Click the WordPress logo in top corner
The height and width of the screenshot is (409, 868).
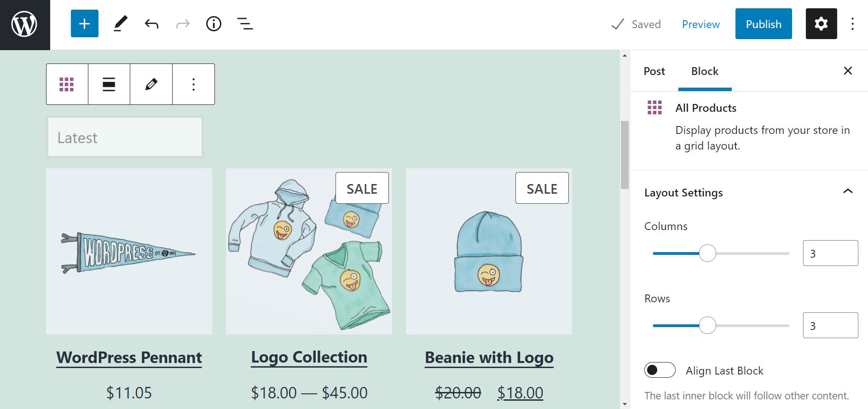point(24,23)
